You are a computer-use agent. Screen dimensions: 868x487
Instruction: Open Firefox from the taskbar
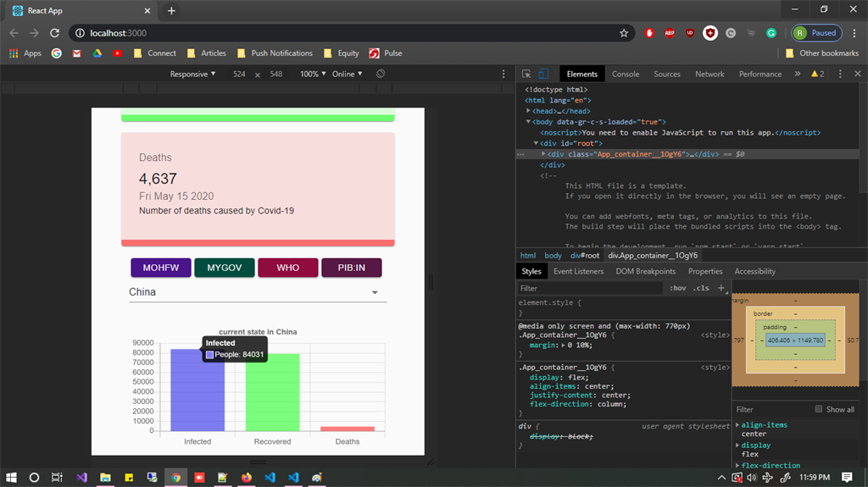coord(247,477)
